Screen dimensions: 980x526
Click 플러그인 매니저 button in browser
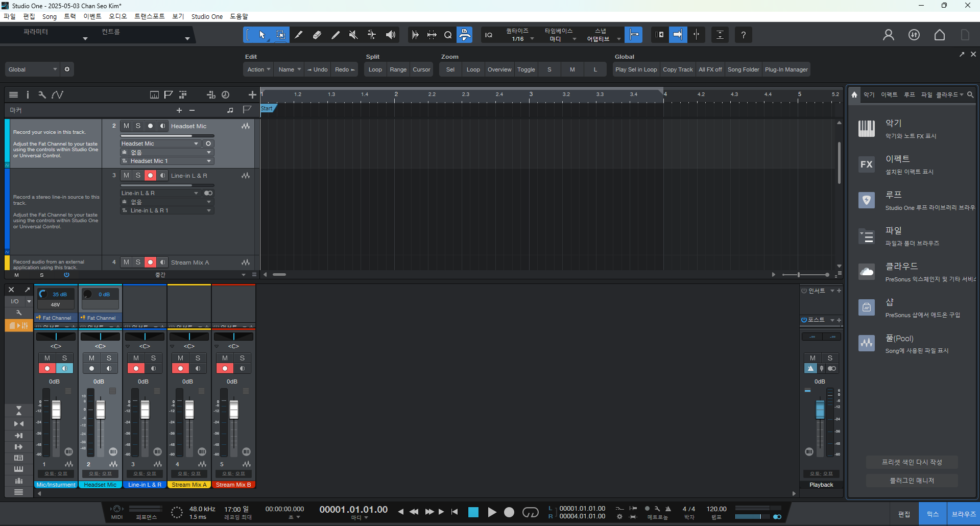click(912, 481)
